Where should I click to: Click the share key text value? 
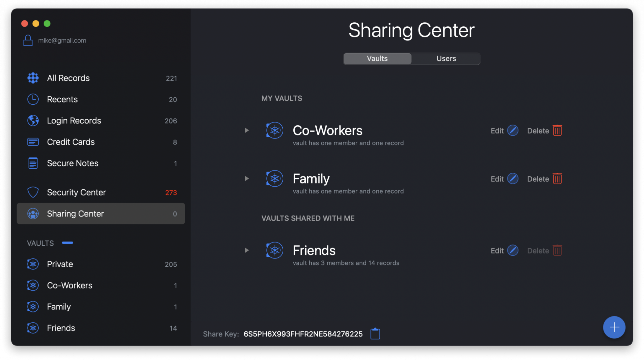click(303, 334)
